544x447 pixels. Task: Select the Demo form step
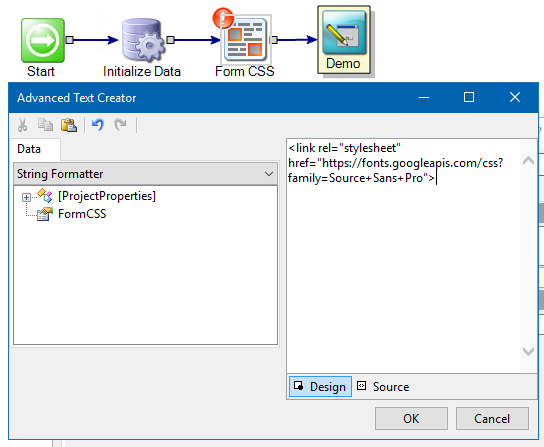(344, 39)
